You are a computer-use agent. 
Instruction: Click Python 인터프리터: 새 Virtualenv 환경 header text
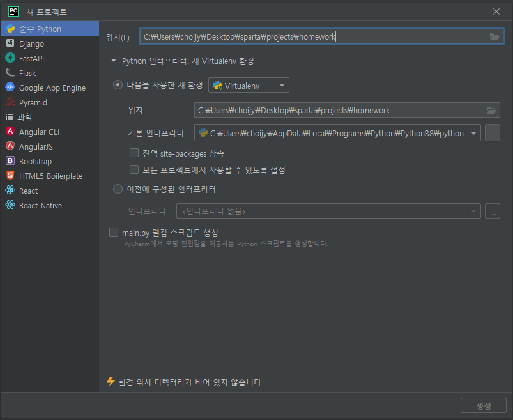tap(188, 61)
